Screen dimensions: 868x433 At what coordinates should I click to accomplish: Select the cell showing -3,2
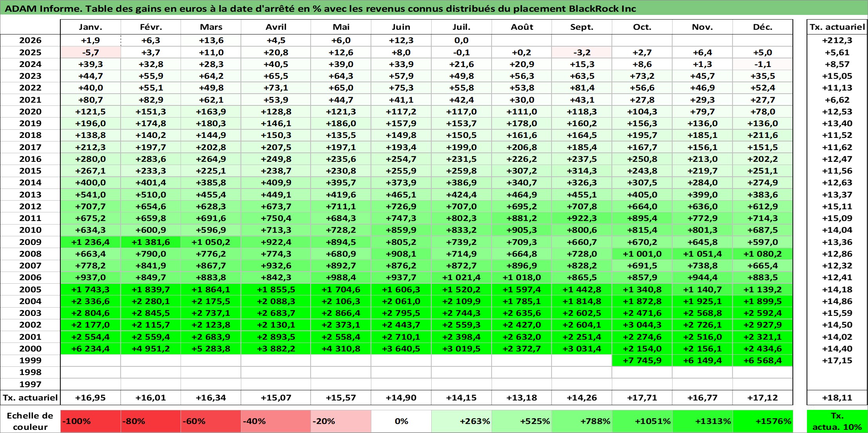(x=582, y=53)
